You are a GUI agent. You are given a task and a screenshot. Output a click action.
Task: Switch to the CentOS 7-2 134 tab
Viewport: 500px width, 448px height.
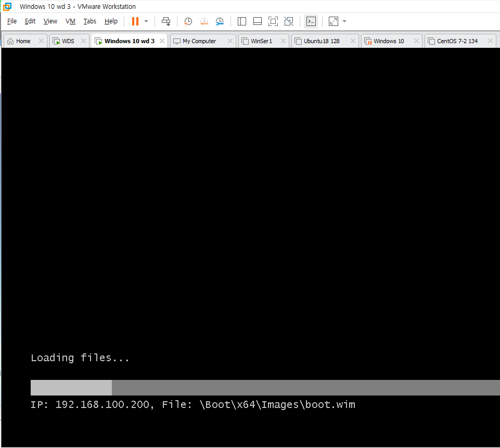point(457,41)
